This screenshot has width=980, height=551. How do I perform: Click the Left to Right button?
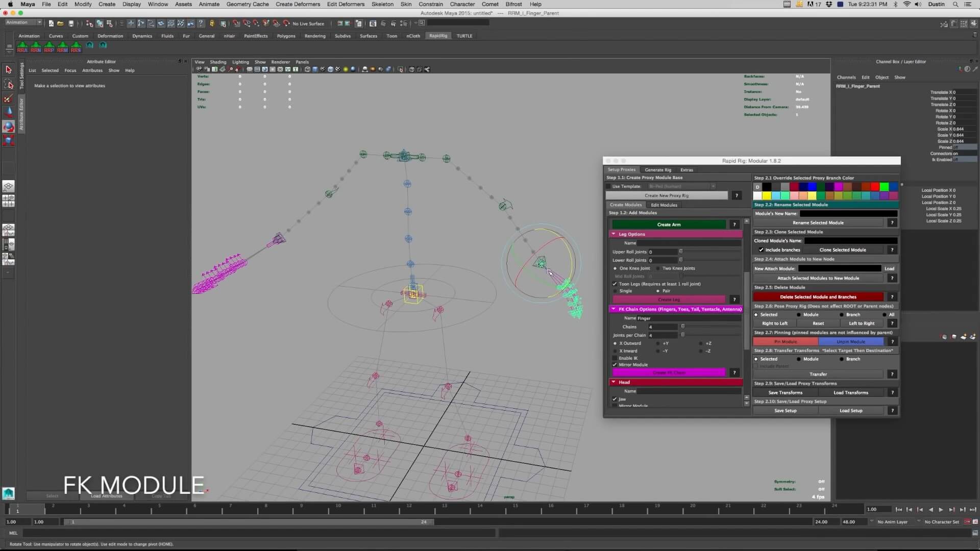tap(862, 323)
